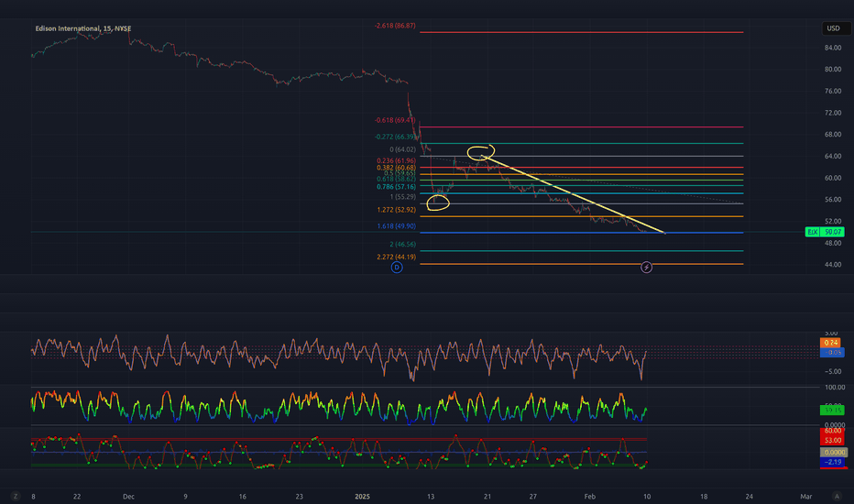Click the 13 date on the time axis
The width and height of the screenshot is (854, 504).
pyautogui.click(x=431, y=497)
